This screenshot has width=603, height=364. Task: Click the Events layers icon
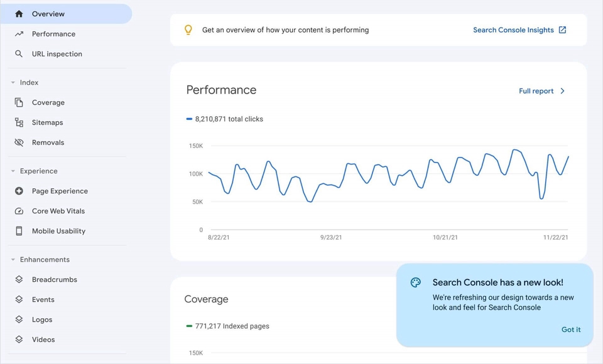click(19, 299)
